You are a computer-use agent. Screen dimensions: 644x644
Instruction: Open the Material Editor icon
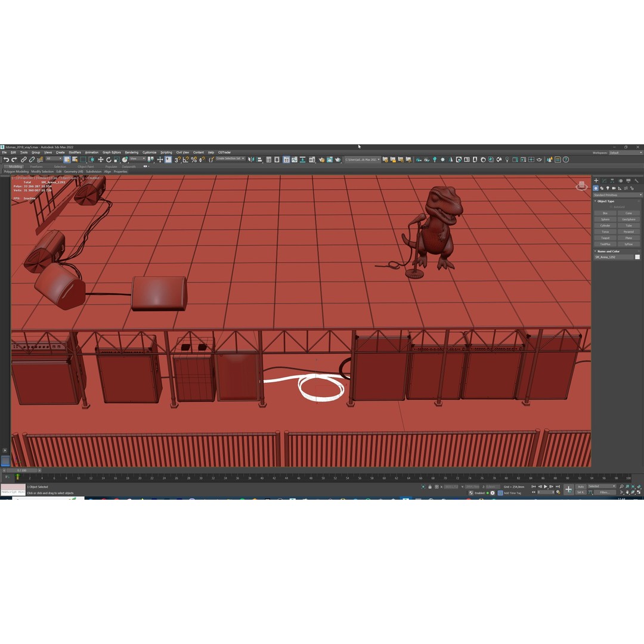(312, 159)
